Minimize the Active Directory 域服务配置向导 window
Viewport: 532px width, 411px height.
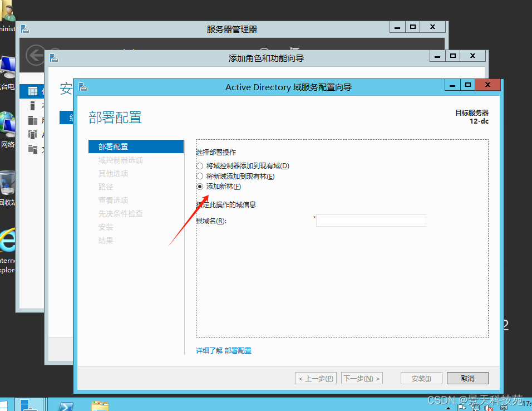tap(452, 85)
